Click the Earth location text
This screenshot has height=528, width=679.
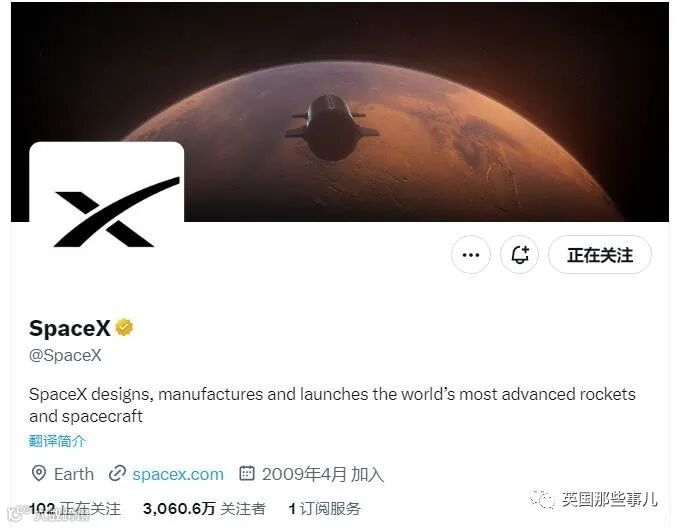pyautogui.click(x=74, y=474)
